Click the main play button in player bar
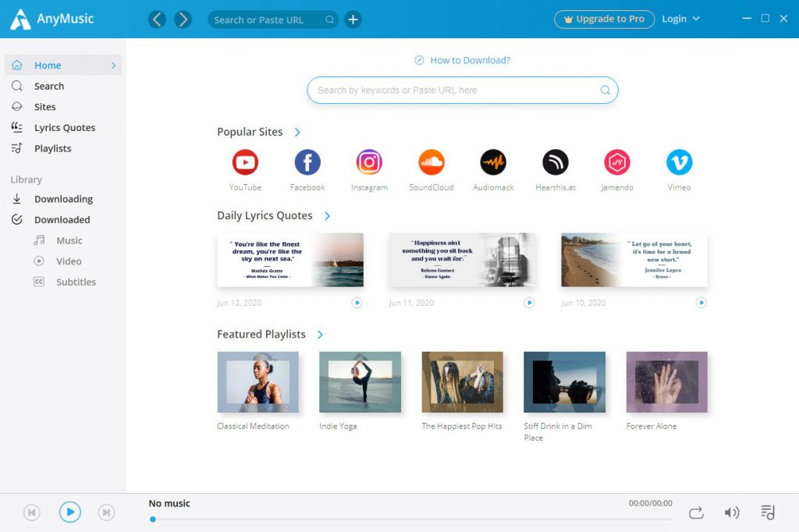The width and height of the screenshot is (799, 532). point(69,512)
